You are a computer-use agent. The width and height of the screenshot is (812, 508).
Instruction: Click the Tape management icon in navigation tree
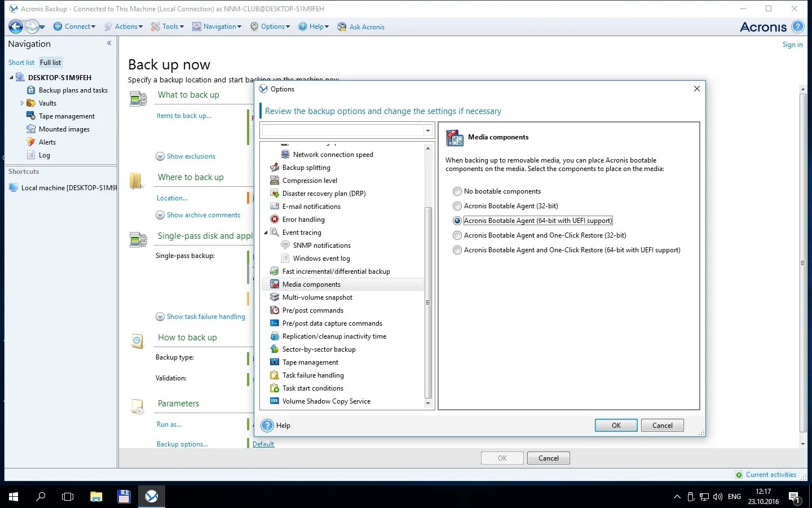32,116
